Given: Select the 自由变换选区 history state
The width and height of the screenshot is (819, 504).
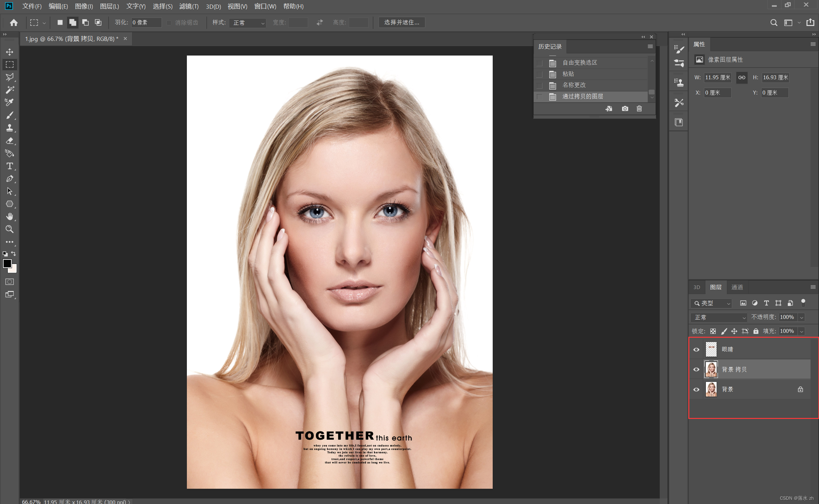Looking at the screenshot, I should (x=579, y=63).
